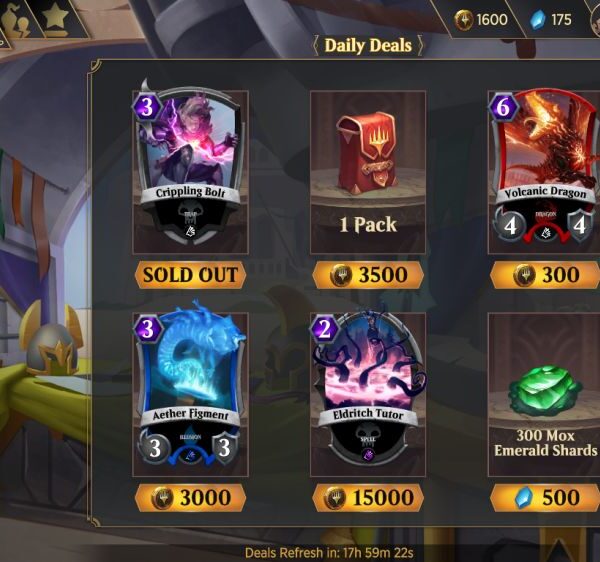The height and width of the screenshot is (562, 600).
Task: Buy Eldritch Tutor for 15000 gold
Action: click(368, 497)
